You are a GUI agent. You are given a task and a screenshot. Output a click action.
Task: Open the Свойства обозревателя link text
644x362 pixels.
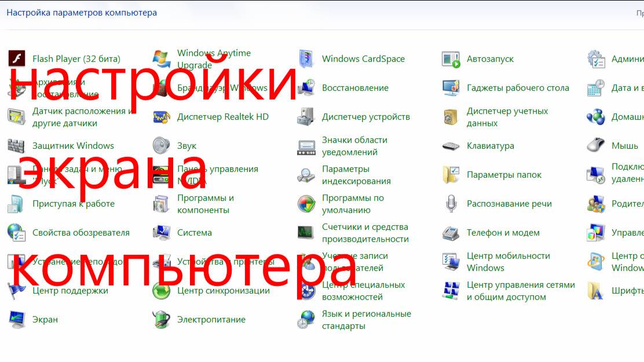pos(81,233)
